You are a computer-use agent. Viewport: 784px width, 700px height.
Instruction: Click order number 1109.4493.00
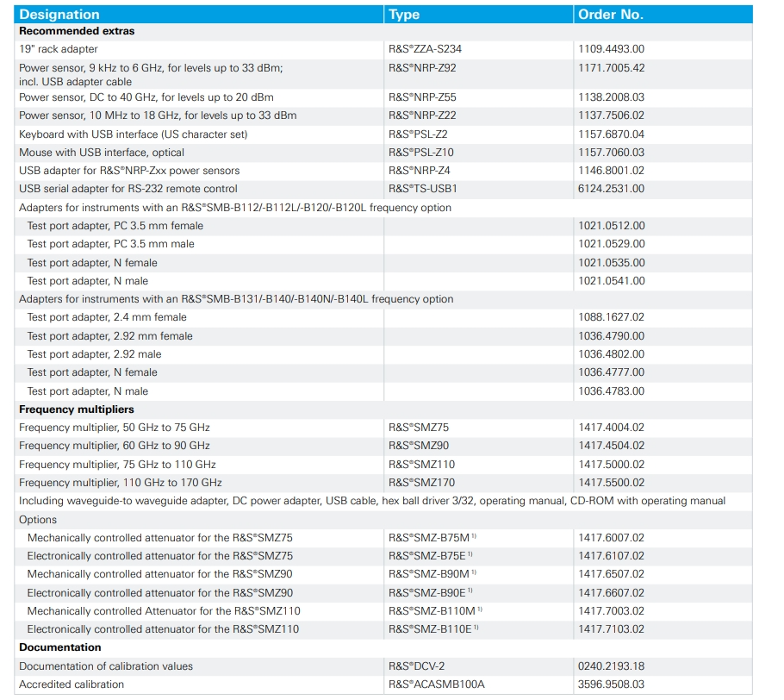point(612,49)
